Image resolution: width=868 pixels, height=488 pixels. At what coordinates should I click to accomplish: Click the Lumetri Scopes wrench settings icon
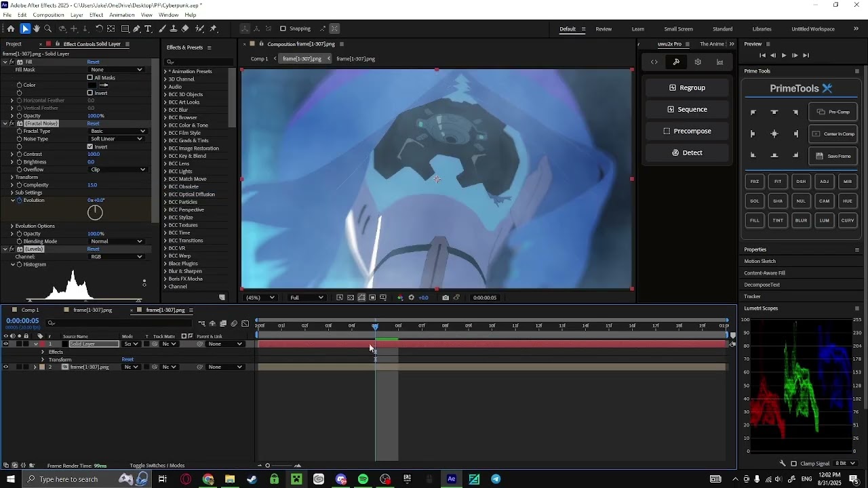pos(783,464)
